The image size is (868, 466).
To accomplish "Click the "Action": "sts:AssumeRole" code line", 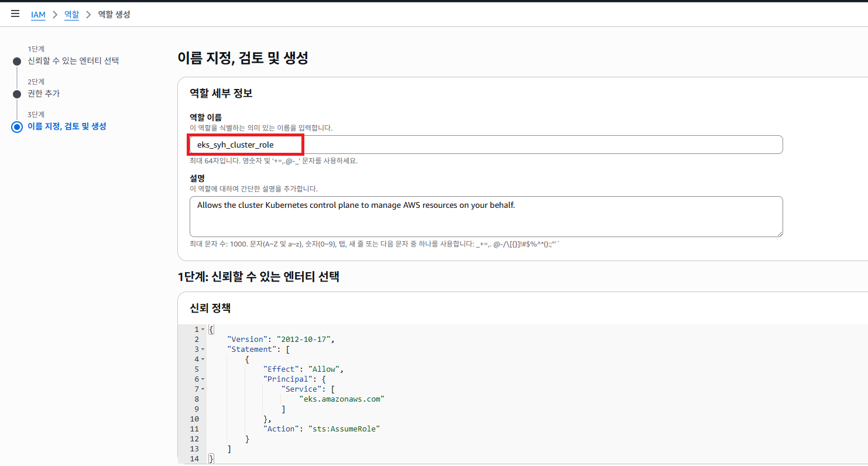I will pos(321,429).
